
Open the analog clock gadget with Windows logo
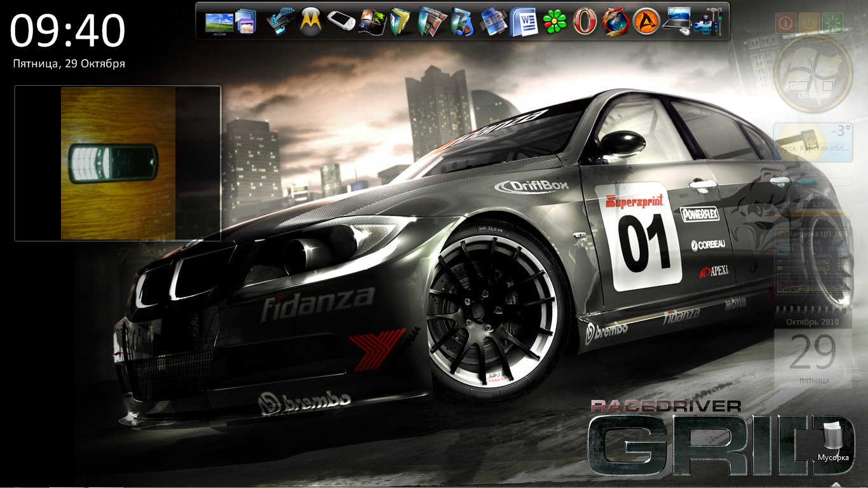(x=813, y=74)
